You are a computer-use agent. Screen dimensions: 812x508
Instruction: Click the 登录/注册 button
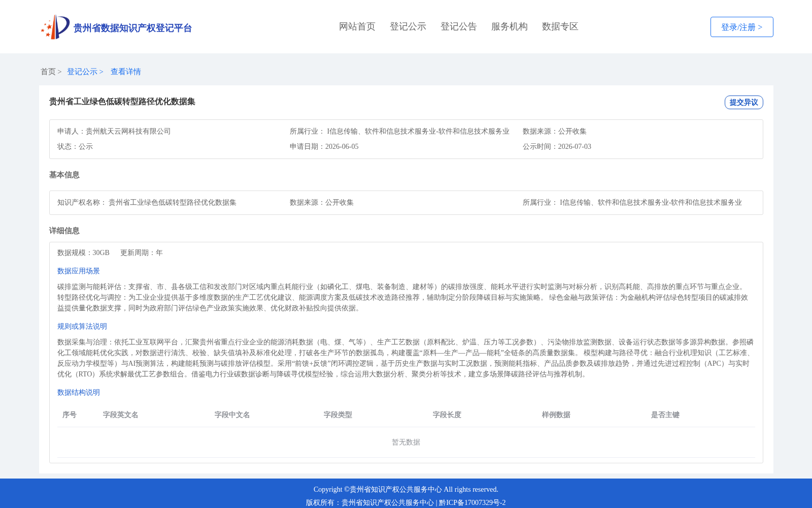click(741, 27)
